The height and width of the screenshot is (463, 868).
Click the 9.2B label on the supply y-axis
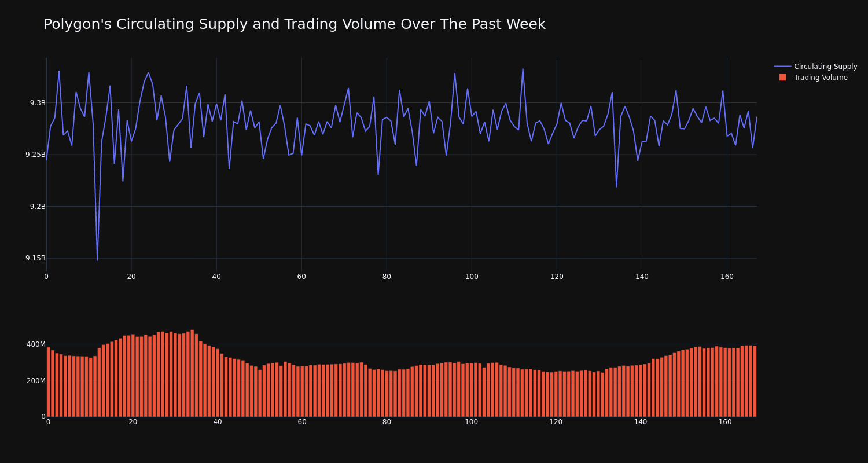point(38,207)
